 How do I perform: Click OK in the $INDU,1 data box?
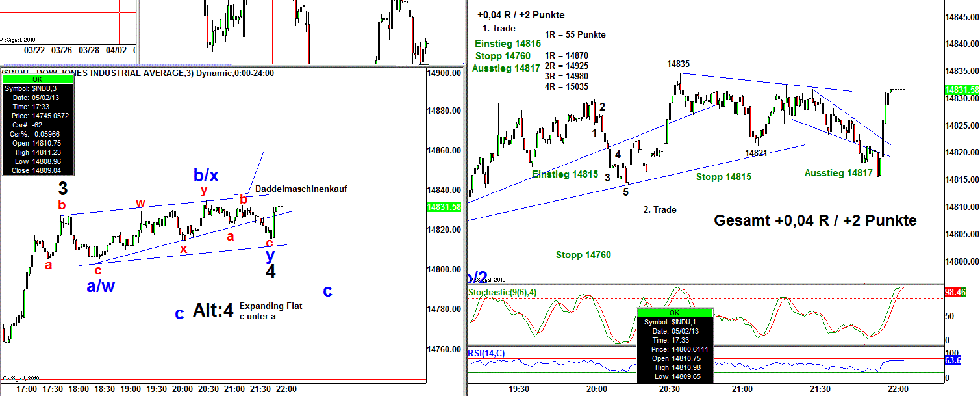[x=675, y=313]
